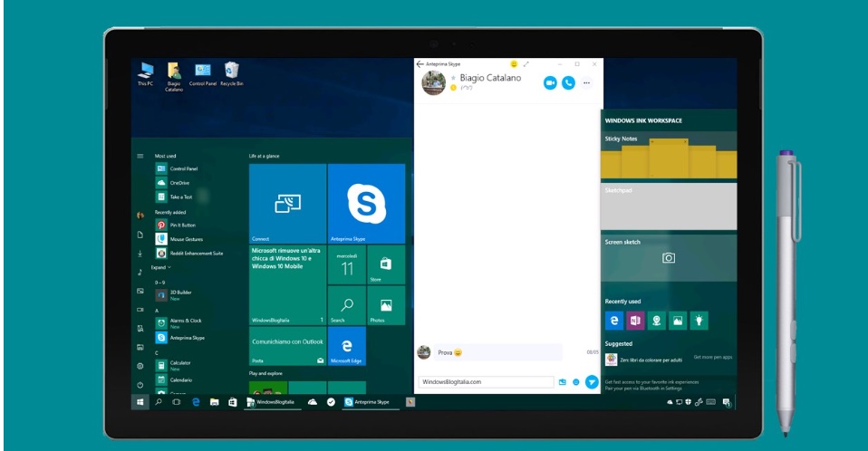Click the Skype message input field
Screen dimensions: 868x451
point(485,382)
